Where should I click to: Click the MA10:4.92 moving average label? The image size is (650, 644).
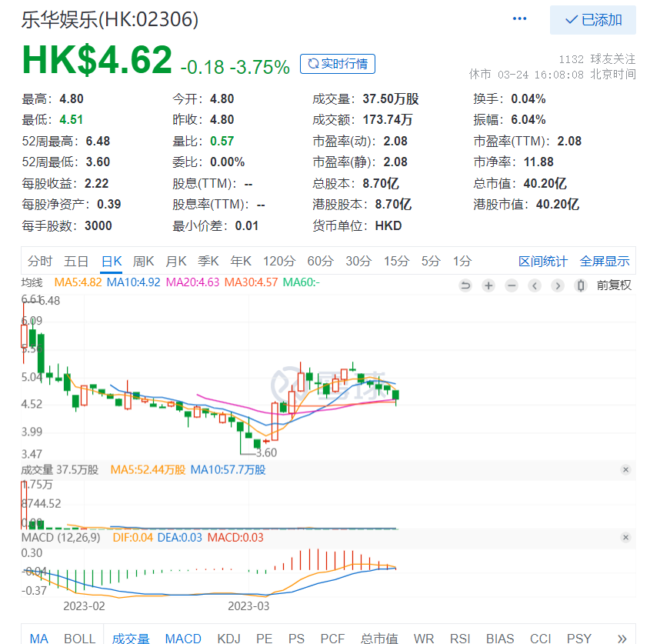pos(134,282)
